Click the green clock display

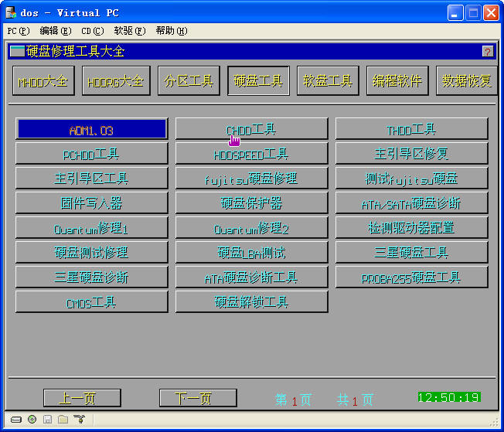(x=449, y=397)
